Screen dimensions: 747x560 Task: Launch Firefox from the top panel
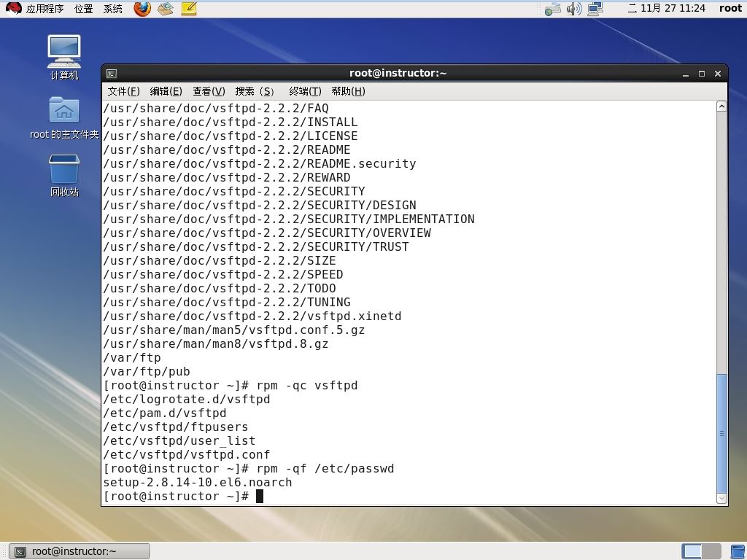tap(142, 8)
